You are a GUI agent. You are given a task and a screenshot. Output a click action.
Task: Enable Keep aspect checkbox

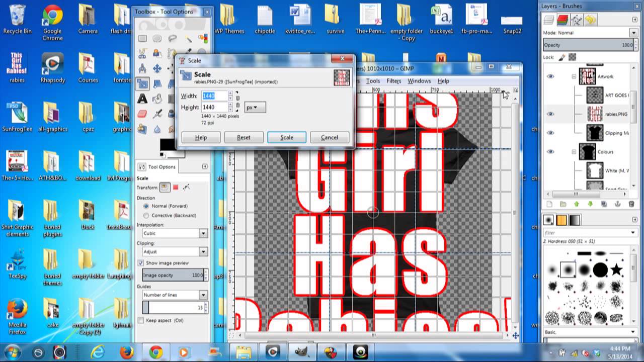click(x=141, y=320)
